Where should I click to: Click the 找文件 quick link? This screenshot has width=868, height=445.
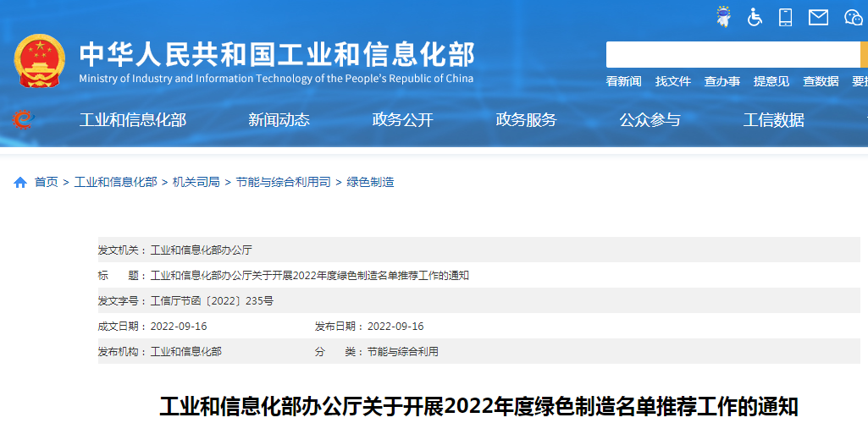672,81
